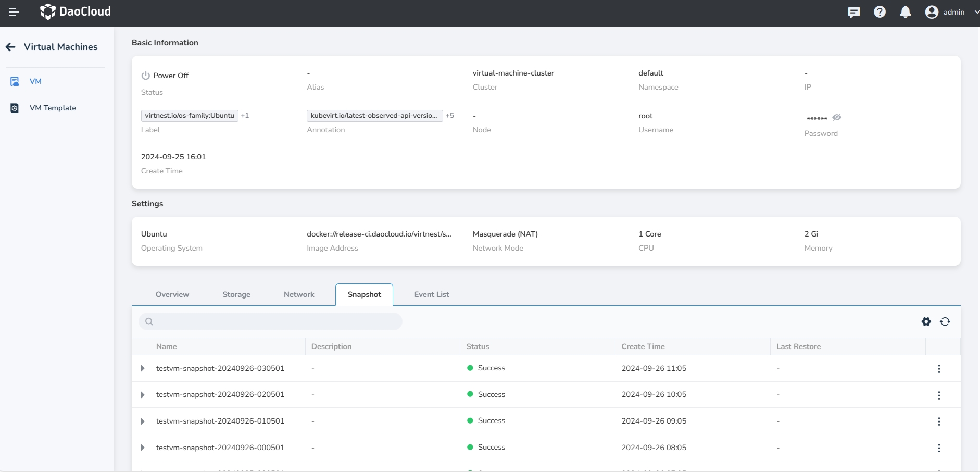Reveal the hidden root password
Image resolution: width=980 pixels, height=472 pixels.
pyautogui.click(x=837, y=117)
